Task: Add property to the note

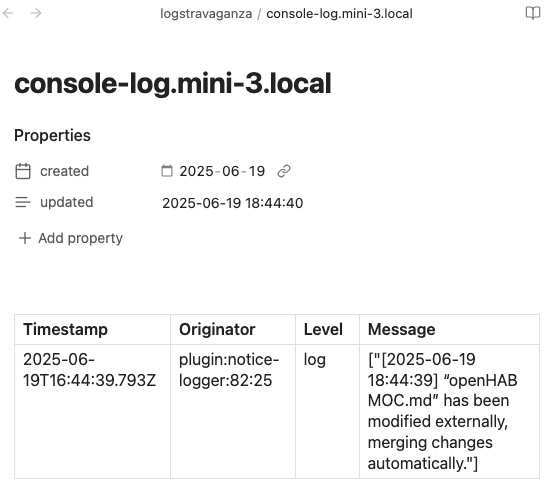Action: click(70, 238)
